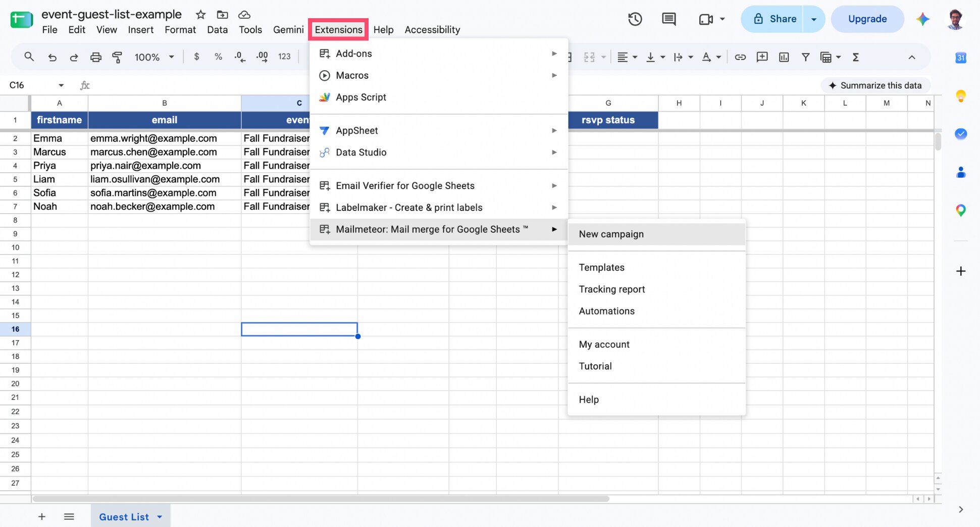
Task: Select cell emma.wright@example.com
Action: (165, 138)
